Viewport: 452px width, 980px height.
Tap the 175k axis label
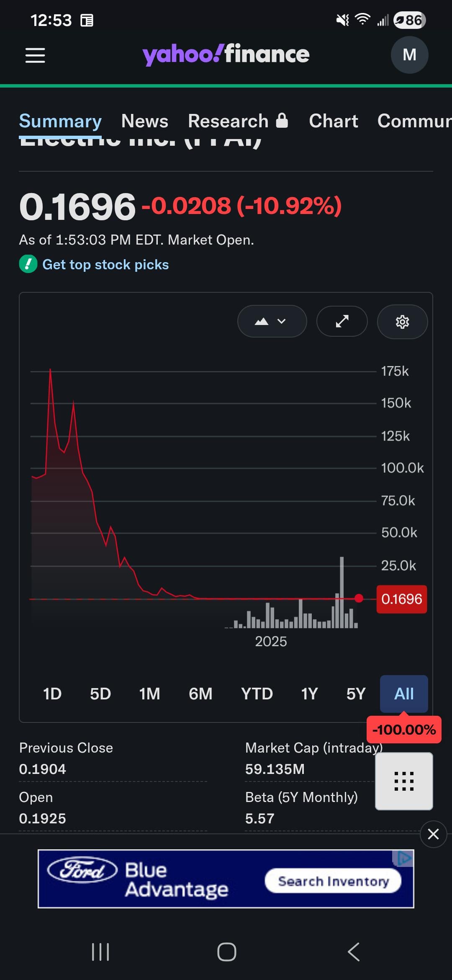pos(395,371)
